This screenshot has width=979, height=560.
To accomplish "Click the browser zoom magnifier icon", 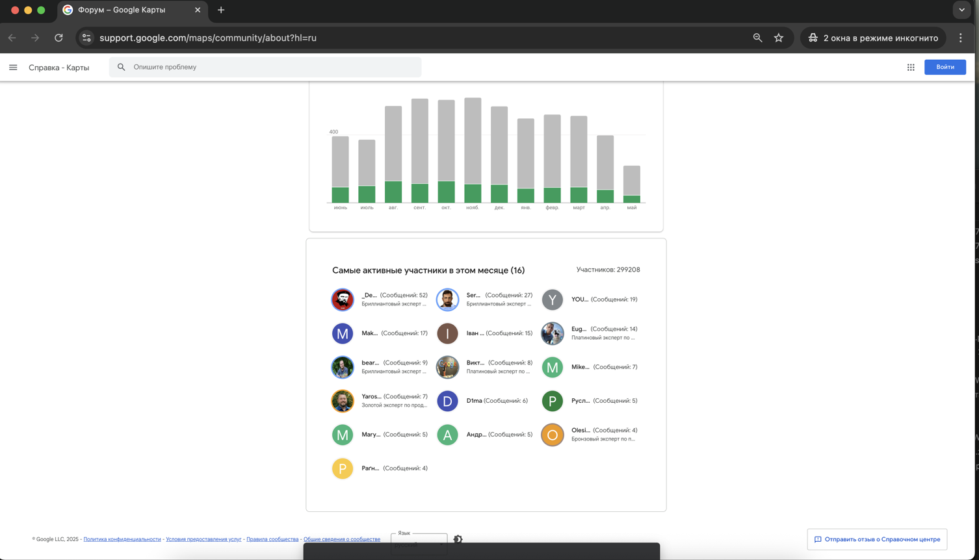I will 757,38.
